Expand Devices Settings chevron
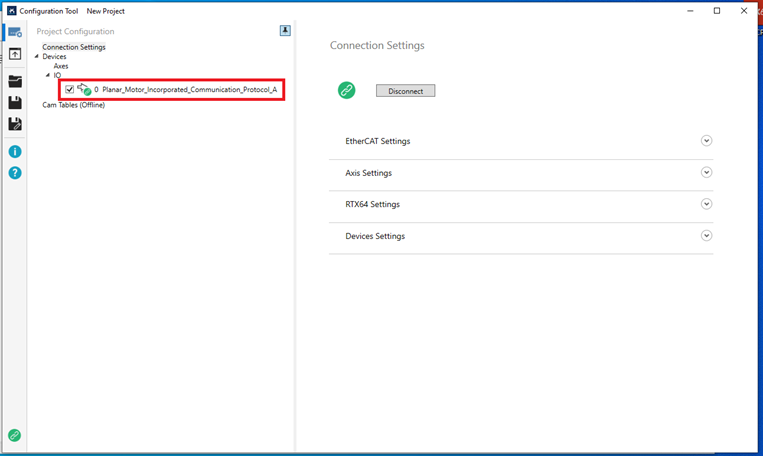 point(706,236)
